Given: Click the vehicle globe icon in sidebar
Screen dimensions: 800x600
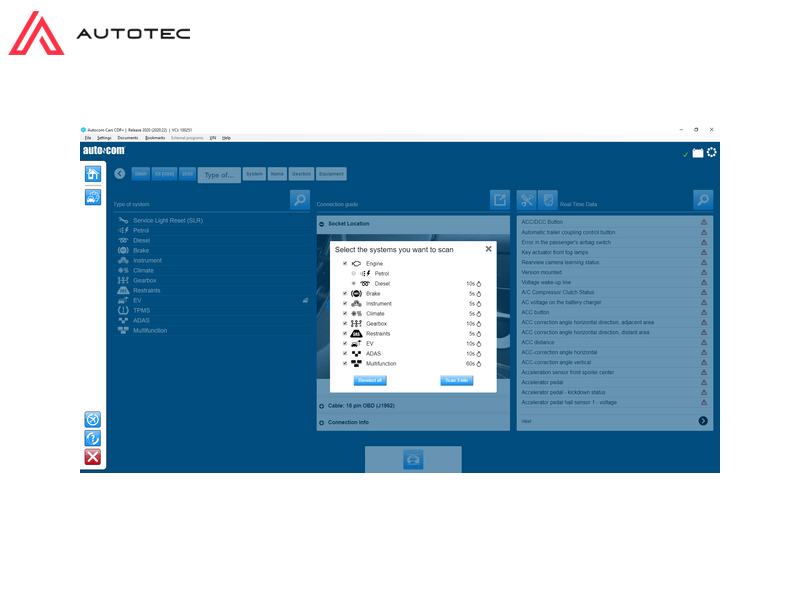Looking at the screenshot, I should [x=93, y=197].
